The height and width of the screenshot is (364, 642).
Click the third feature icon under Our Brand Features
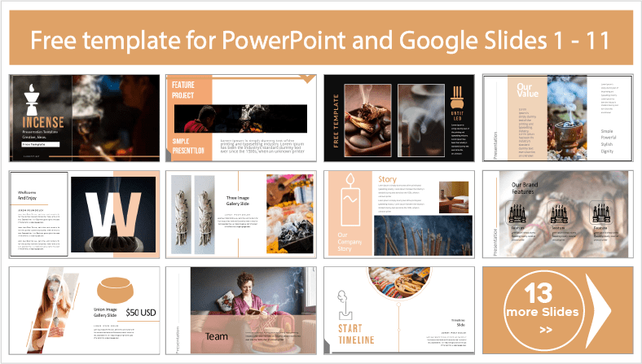point(601,212)
